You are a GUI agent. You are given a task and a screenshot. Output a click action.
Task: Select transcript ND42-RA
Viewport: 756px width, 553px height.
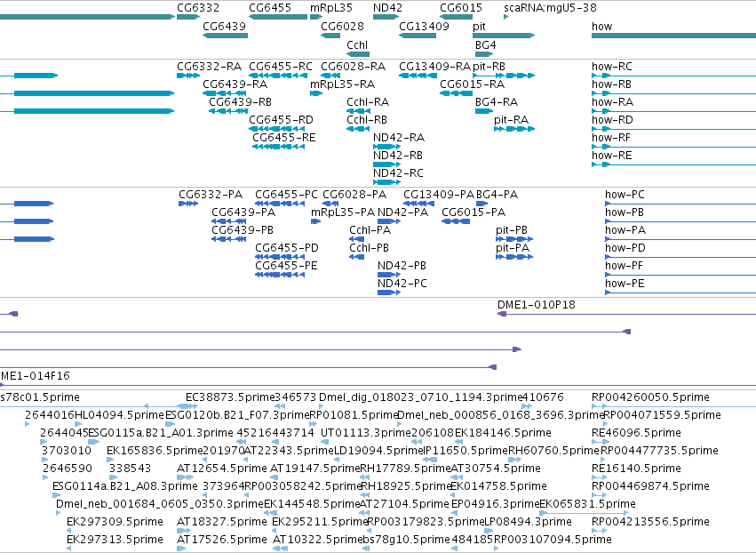(399, 138)
